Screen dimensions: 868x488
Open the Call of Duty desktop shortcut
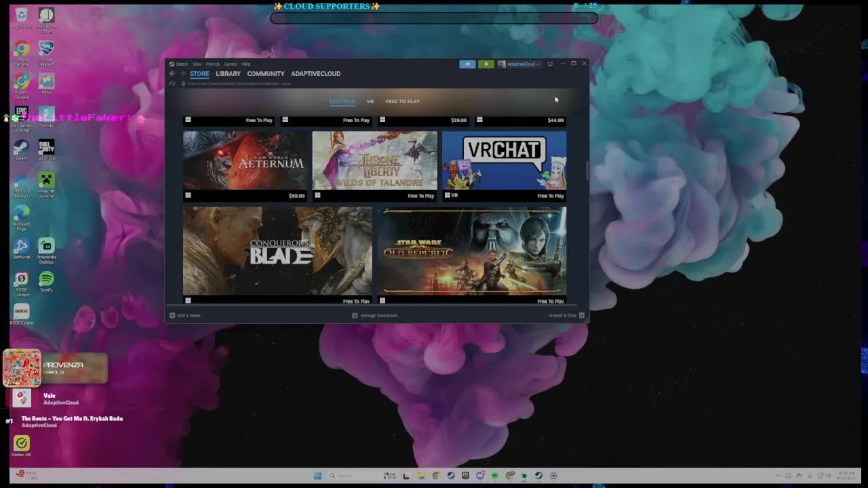pyautogui.click(x=46, y=150)
